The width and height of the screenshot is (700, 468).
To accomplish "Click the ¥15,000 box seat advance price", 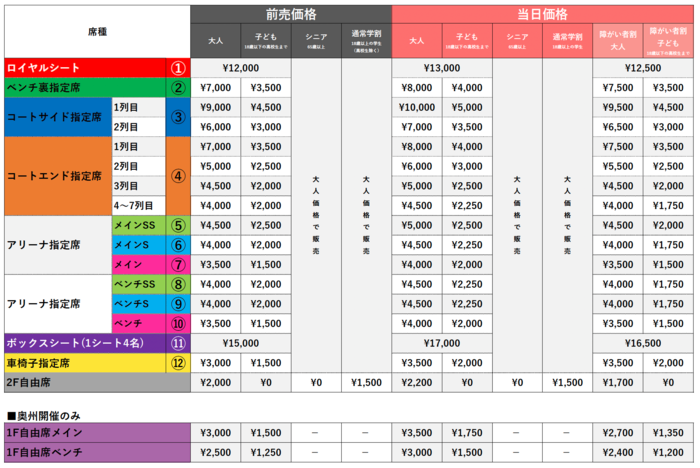I will click(241, 342).
